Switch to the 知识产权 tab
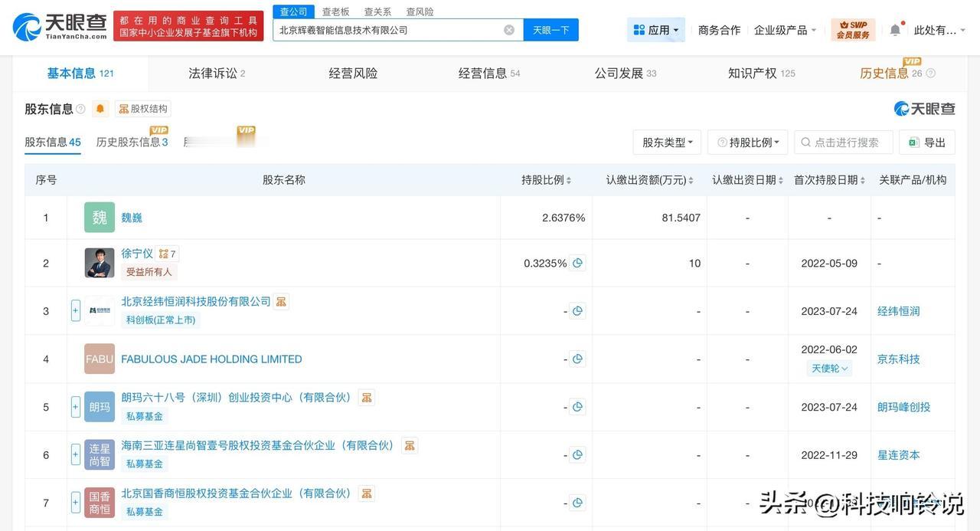Viewport: 980px width, 531px height. 762,74
